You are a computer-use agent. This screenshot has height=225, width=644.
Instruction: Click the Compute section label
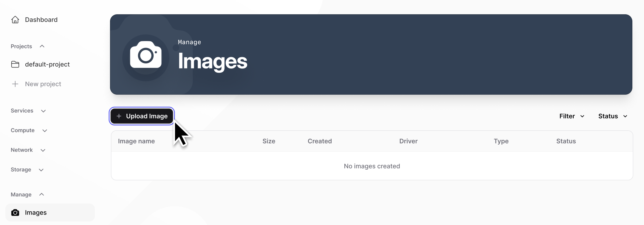pos(23,130)
